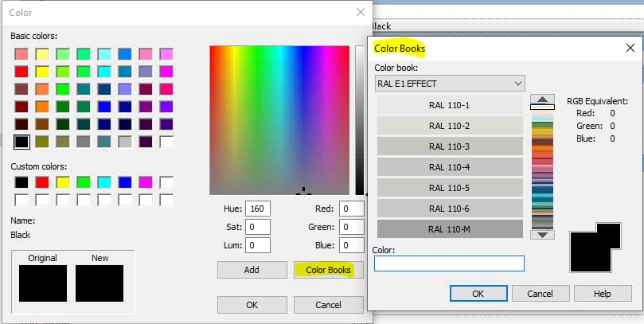Click the Color Books color preview swatch

click(595, 248)
